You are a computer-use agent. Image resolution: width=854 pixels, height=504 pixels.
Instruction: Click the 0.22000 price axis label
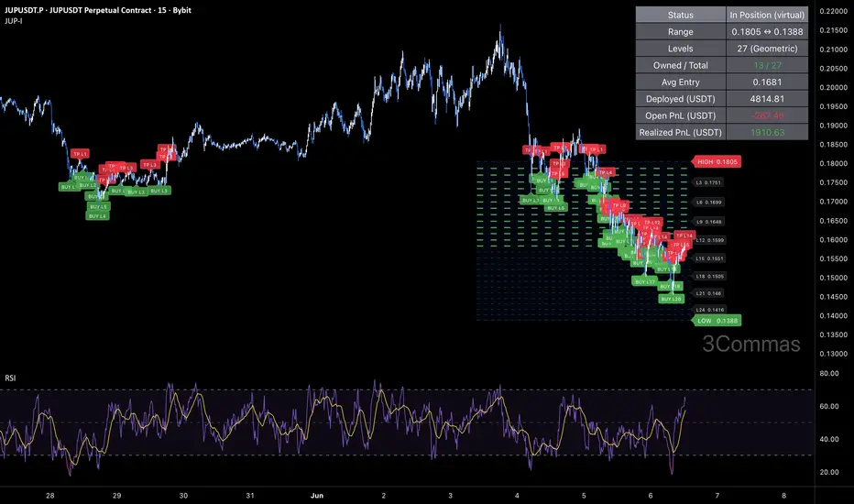[x=833, y=11]
